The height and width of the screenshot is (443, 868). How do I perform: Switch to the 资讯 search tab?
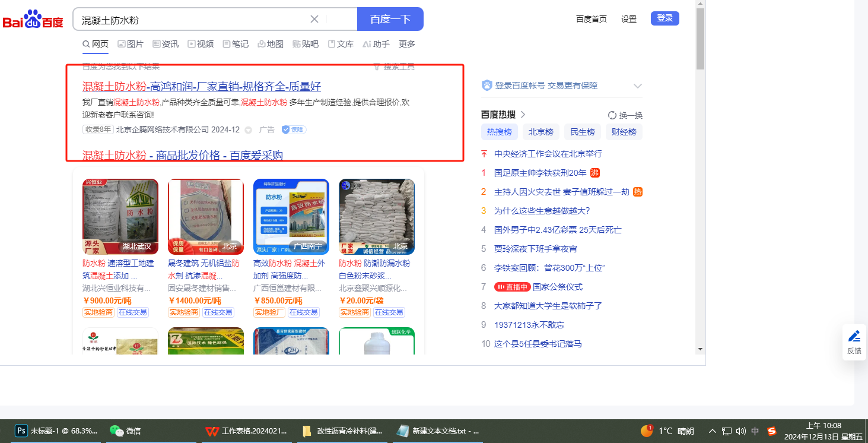tap(166, 44)
